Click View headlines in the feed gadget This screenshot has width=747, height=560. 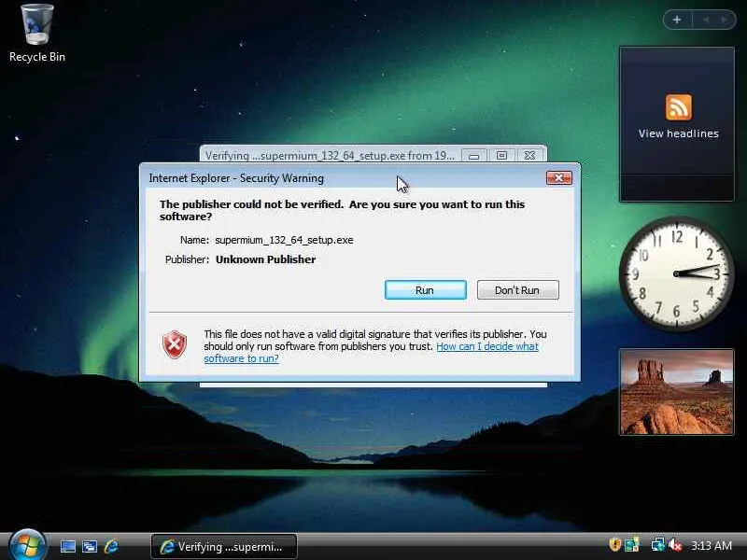click(679, 133)
